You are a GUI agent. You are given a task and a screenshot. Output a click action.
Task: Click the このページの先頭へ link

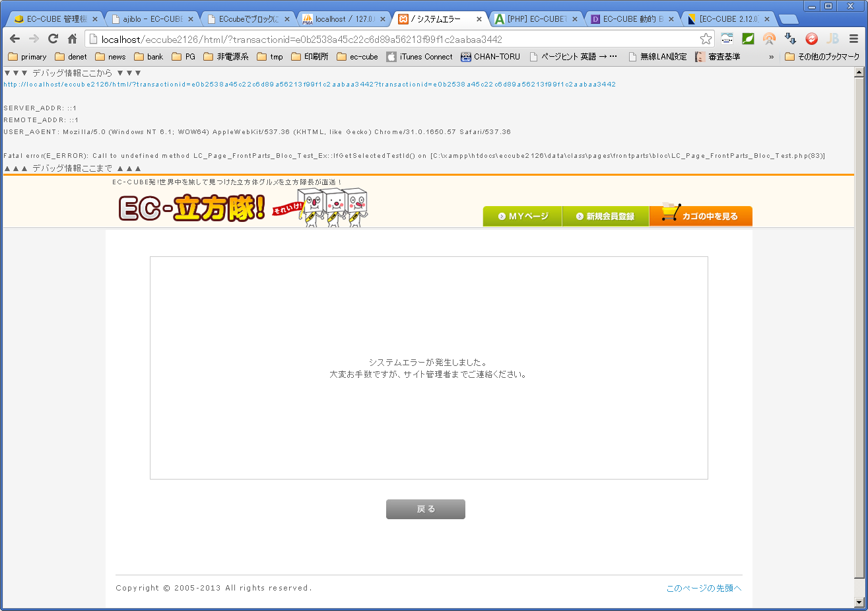pos(704,589)
